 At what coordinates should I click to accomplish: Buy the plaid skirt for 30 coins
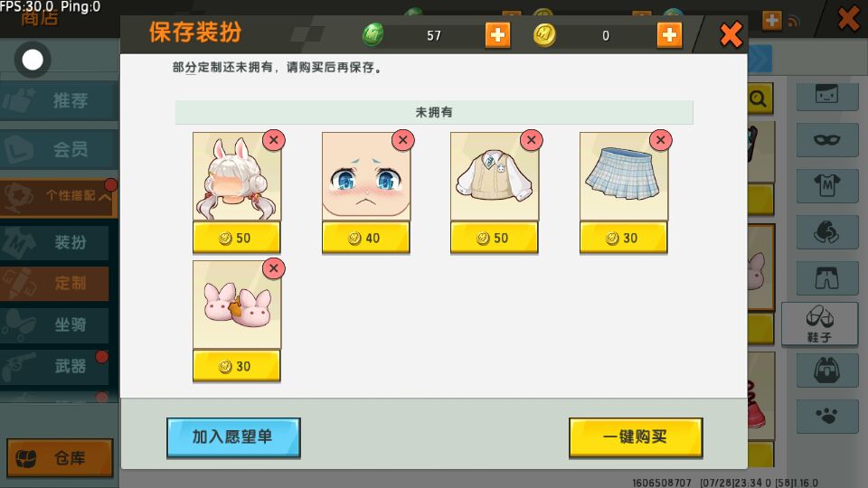coord(623,238)
